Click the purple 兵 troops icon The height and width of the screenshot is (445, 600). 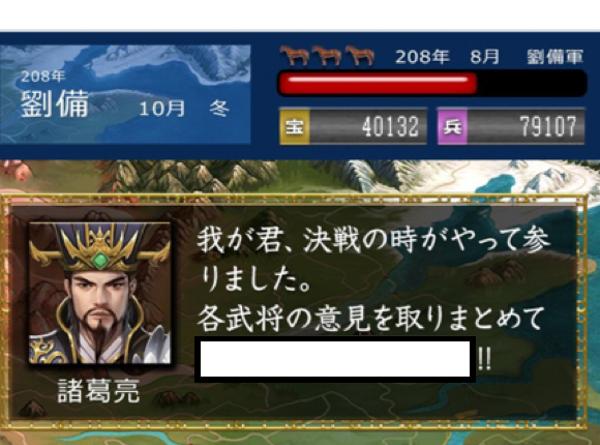453,127
